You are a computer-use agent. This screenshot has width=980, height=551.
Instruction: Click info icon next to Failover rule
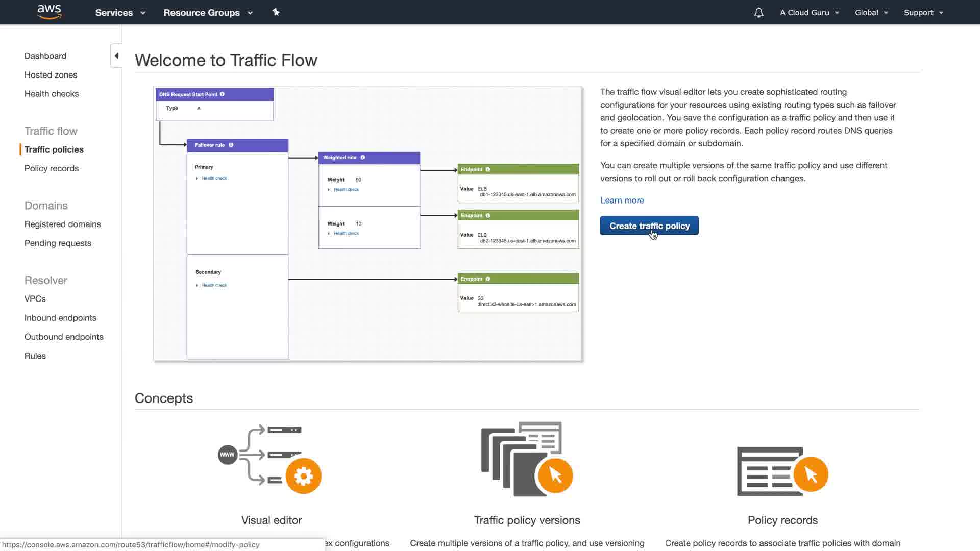click(231, 145)
